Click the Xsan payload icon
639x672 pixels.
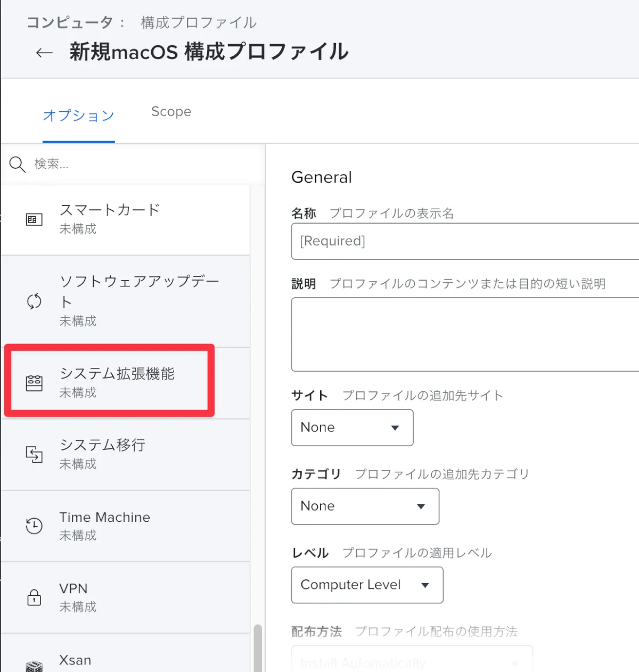[x=34, y=666]
